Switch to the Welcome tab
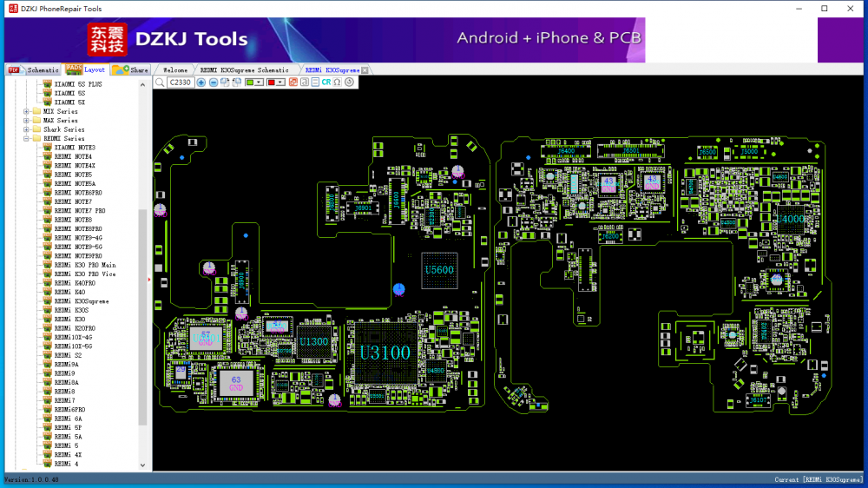This screenshot has width=868, height=488. point(175,70)
